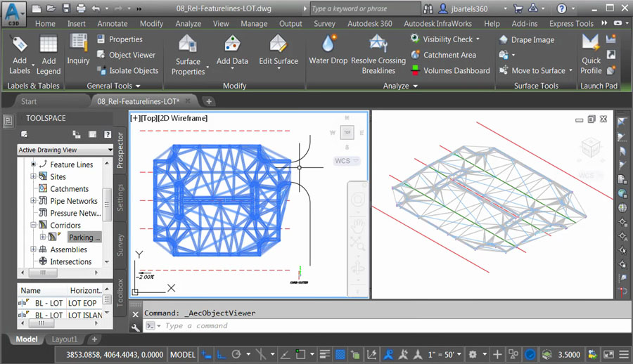Click the Isolate Objects icon
The width and height of the screenshot is (633, 364).
pyautogui.click(x=101, y=70)
